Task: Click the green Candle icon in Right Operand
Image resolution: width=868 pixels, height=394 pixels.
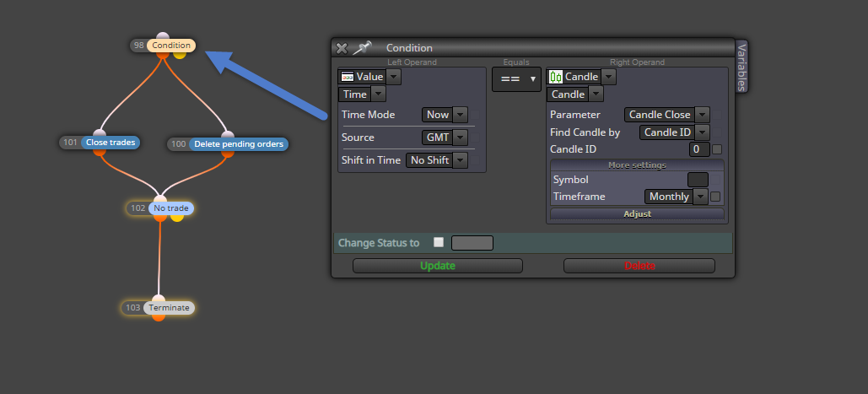Action: tap(556, 77)
